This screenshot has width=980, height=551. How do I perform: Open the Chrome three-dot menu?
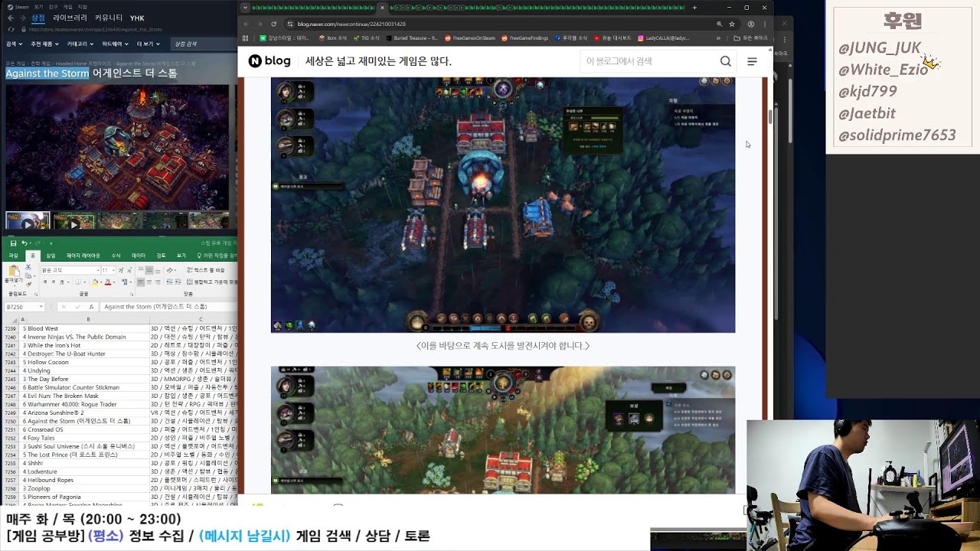click(764, 24)
